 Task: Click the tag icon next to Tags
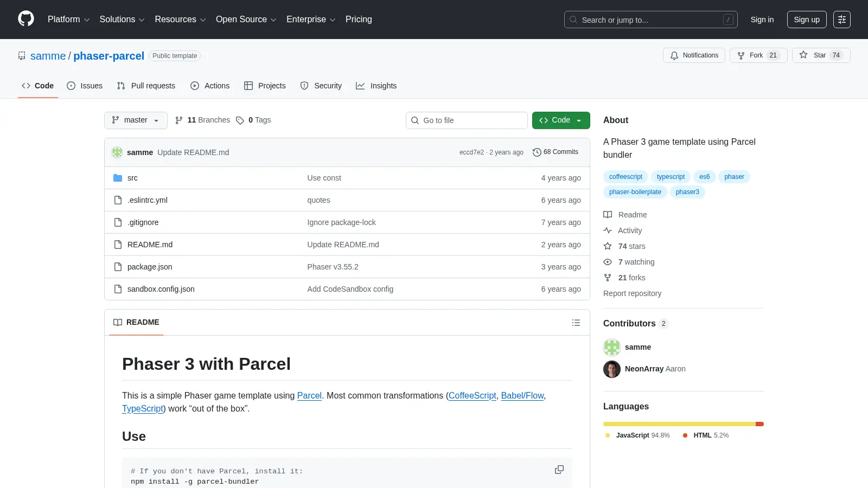click(240, 120)
